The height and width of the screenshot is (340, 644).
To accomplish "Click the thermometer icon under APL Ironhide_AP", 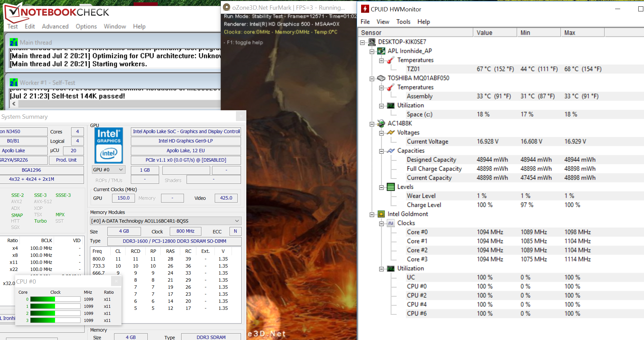I will 391,60.
